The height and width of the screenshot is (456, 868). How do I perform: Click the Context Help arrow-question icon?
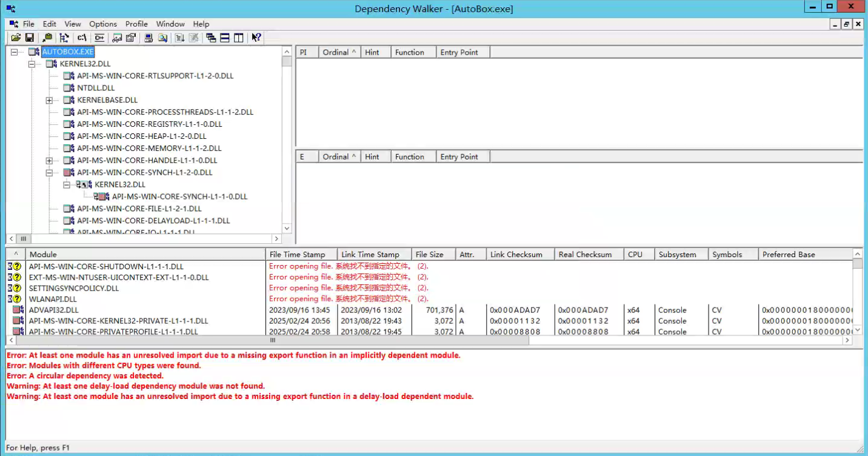point(256,38)
